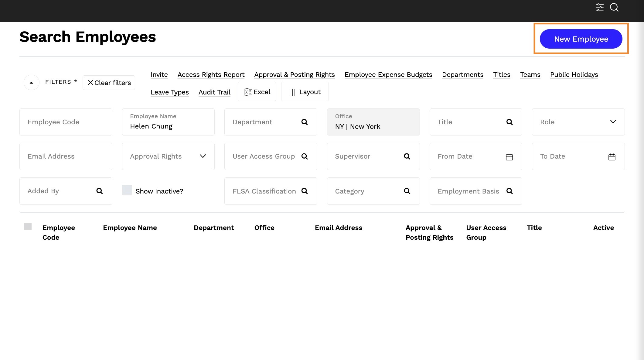Click the Title filter search icon
Image resolution: width=644 pixels, height=360 pixels.
[509, 122]
